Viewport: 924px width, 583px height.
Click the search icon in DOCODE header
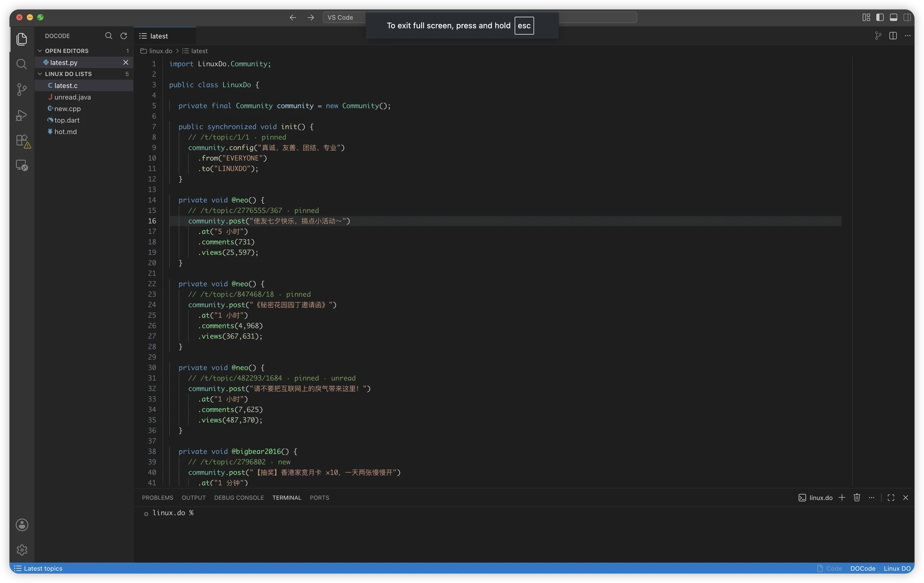pos(109,36)
